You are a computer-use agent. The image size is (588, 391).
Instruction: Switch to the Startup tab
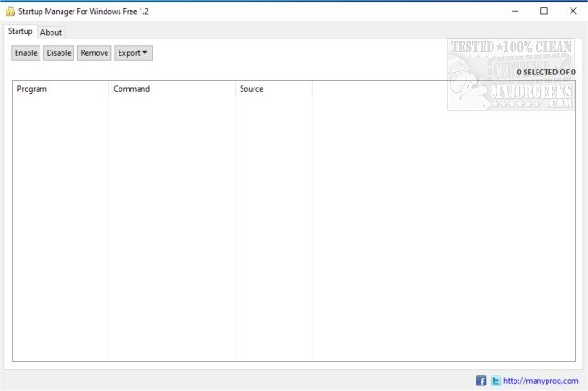(20, 32)
